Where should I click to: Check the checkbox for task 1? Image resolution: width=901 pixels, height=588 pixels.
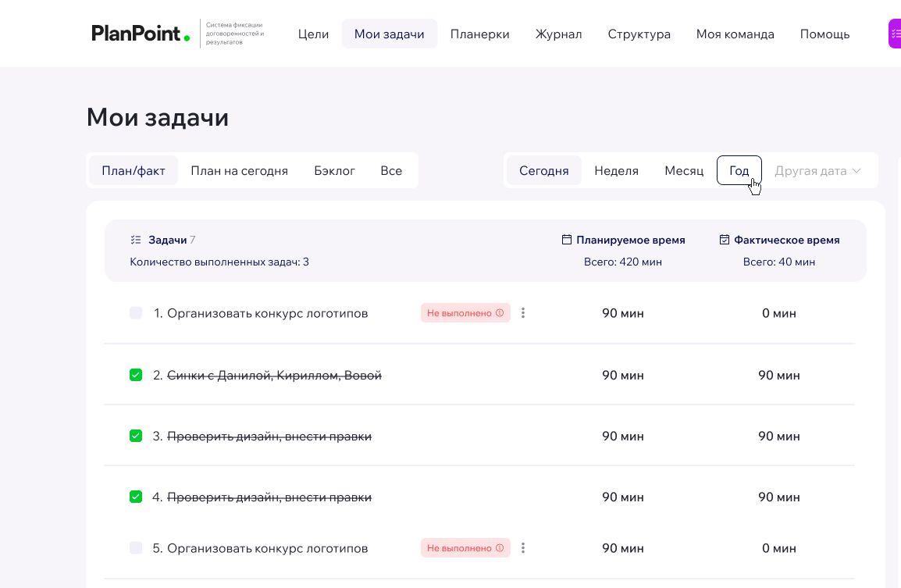[136, 313]
